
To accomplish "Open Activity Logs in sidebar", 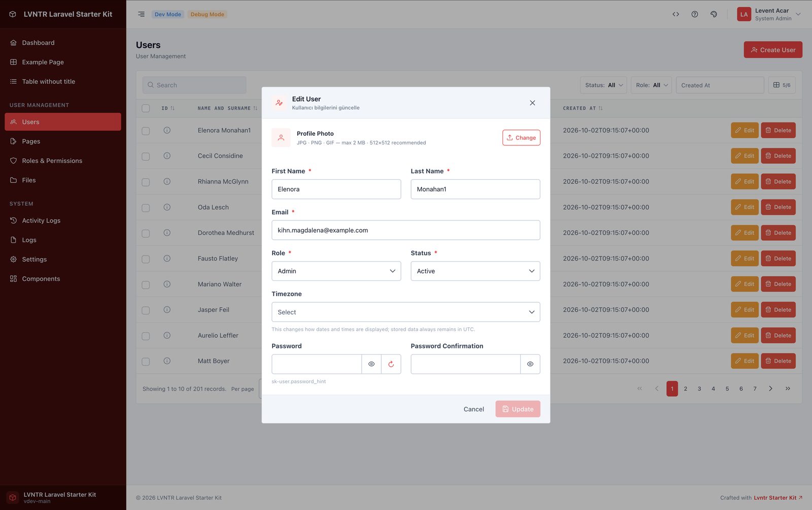I will [63, 220].
